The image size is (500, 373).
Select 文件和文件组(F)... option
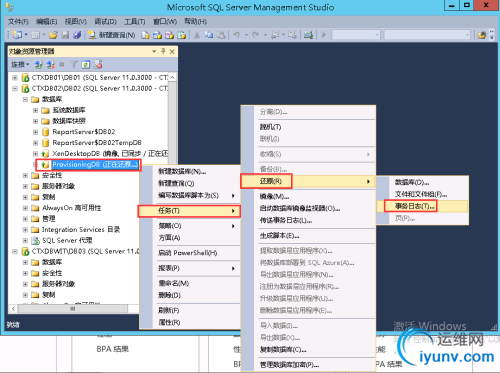coord(422,194)
